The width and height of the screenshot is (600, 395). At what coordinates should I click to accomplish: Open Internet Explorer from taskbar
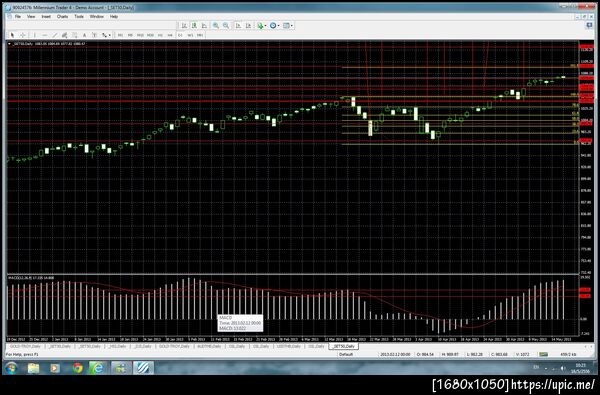coord(98,368)
